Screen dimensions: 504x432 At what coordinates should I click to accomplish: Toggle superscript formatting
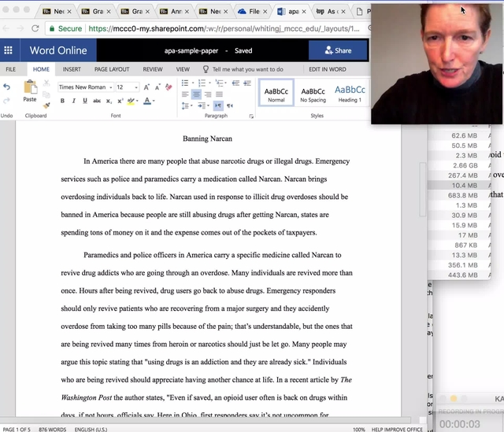(120, 101)
